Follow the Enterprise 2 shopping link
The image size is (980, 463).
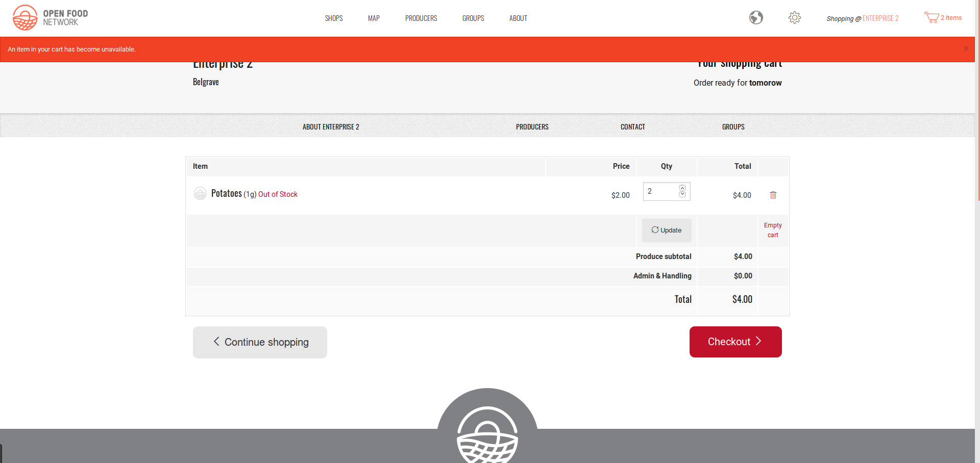click(880, 18)
